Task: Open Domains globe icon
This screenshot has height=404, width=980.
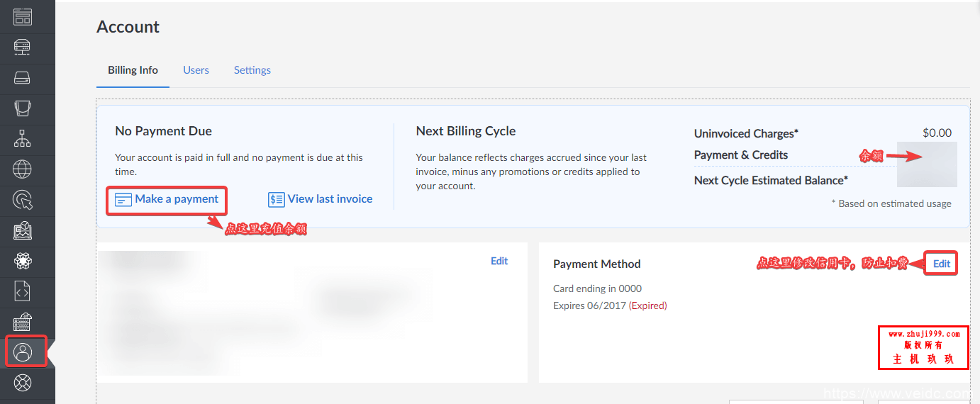Action: click(23, 169)
